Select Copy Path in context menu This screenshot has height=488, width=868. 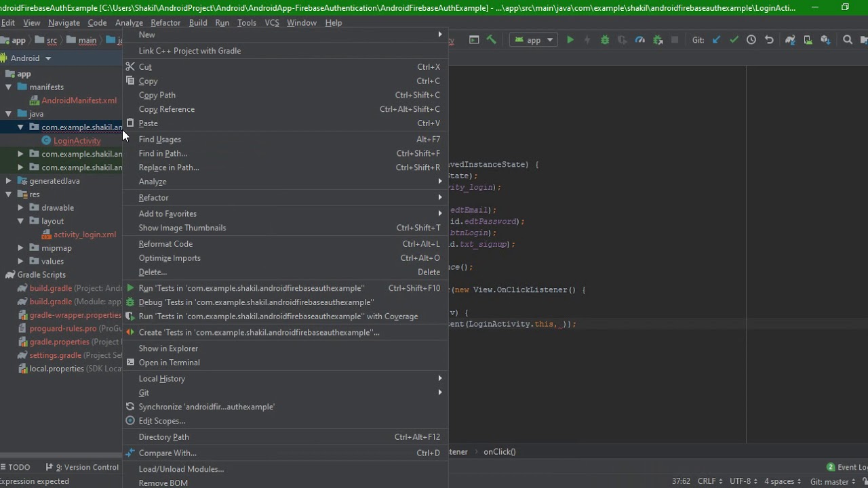tap(285, 96)
